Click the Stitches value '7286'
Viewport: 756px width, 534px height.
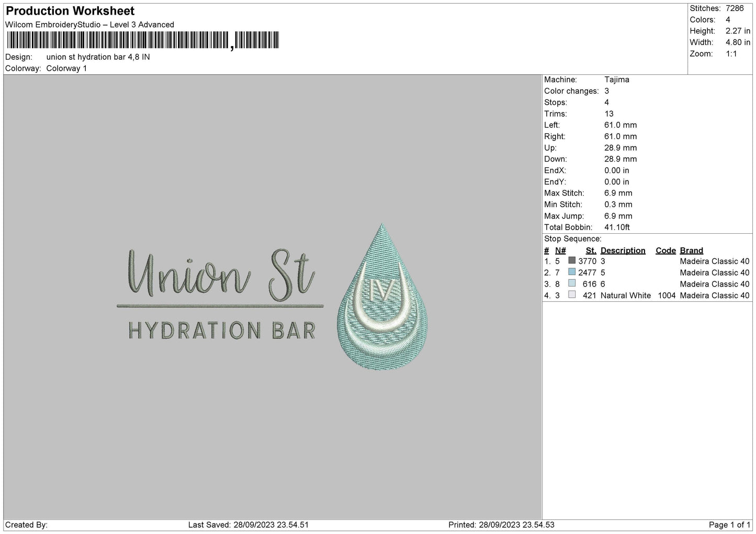click(735, 8)
